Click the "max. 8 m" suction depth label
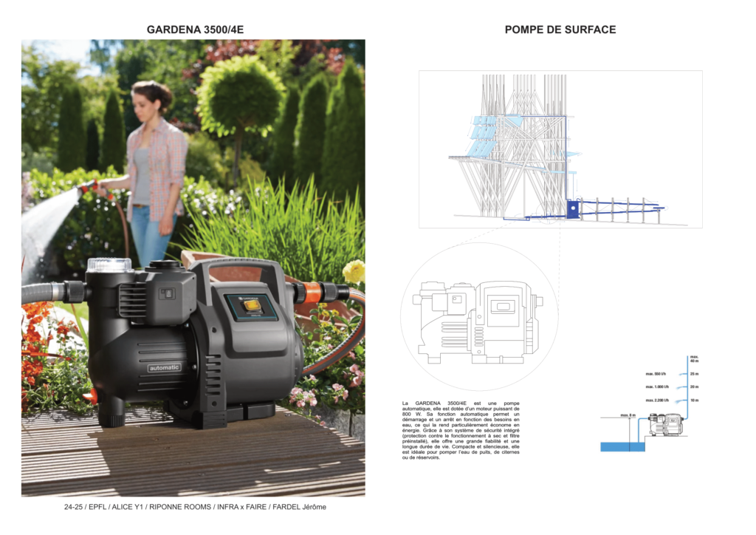The height and width of the screenshot is (535, 756). (628, 415)
